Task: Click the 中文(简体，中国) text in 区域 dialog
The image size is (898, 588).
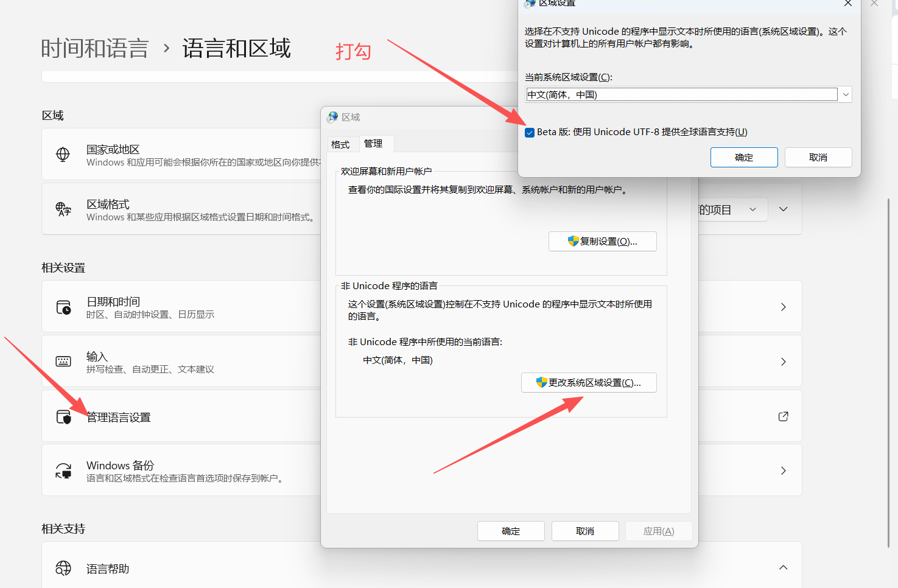Action: coord(398,360)
